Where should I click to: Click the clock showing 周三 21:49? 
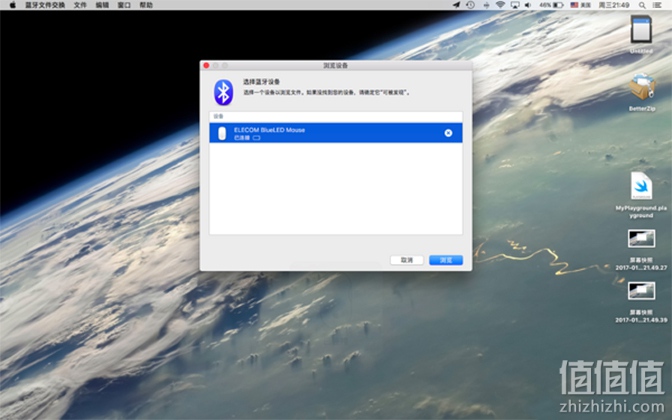click(614, 5)
